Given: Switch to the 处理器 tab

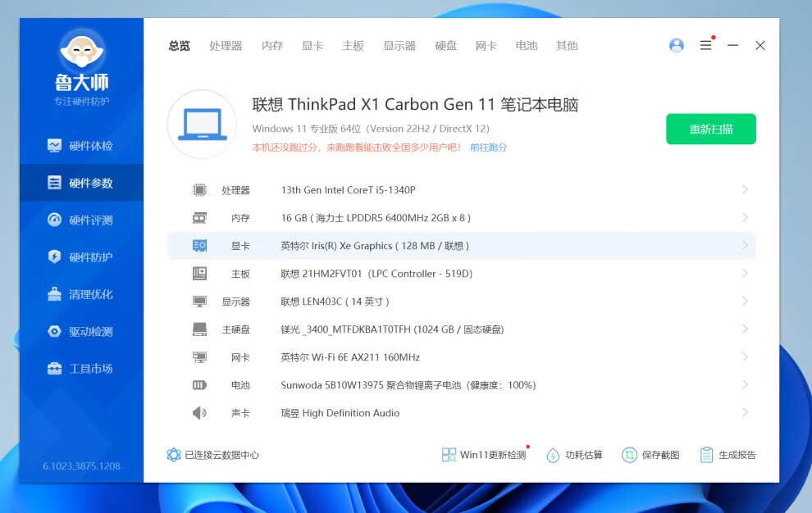Looking at the screenshot, I should pos(226,46).
